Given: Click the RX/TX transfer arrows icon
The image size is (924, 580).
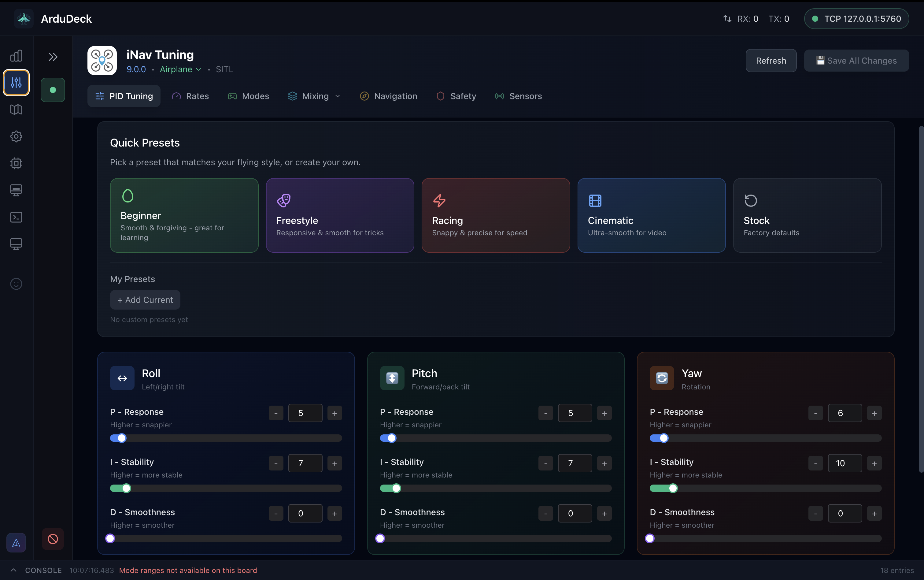Looking at the screenshot, I should (x=727, y=18).
